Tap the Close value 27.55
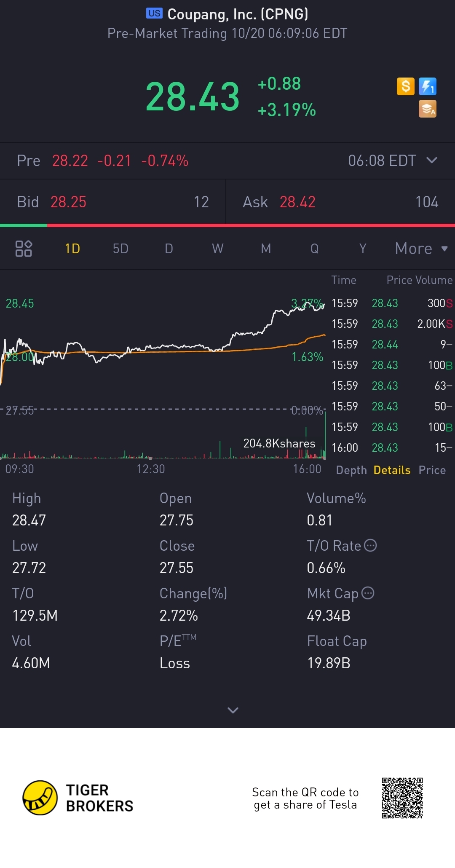 [176, 568]
